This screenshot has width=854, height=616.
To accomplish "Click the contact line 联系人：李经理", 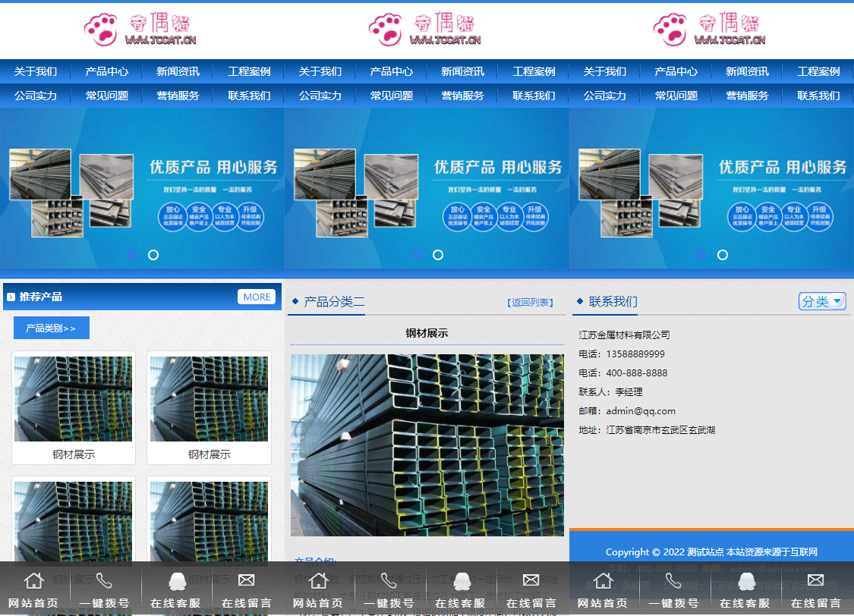I will [610, 391].
